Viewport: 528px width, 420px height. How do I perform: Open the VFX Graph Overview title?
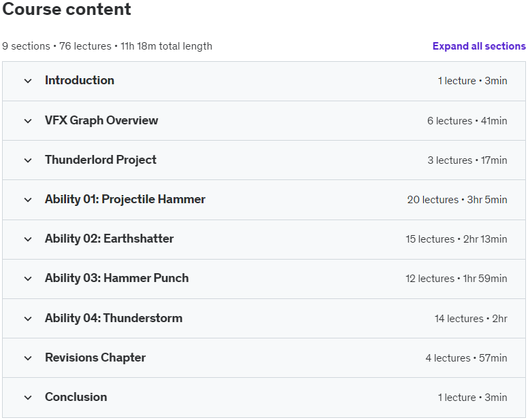coord(101,120)
